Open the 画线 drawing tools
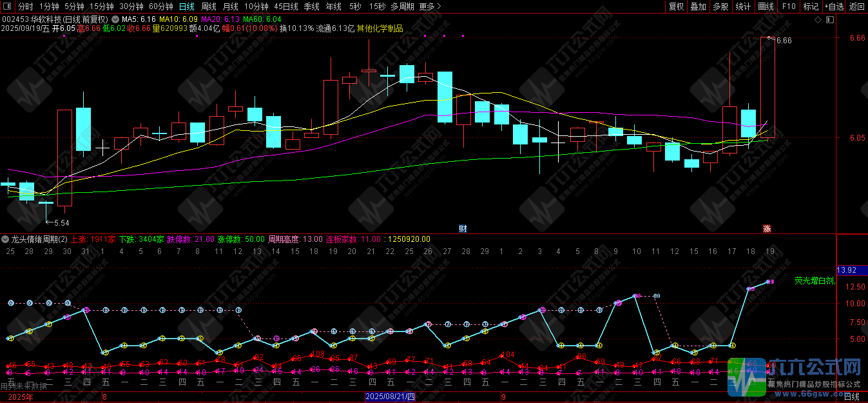 pyautogui.click(x=766, y=6)
